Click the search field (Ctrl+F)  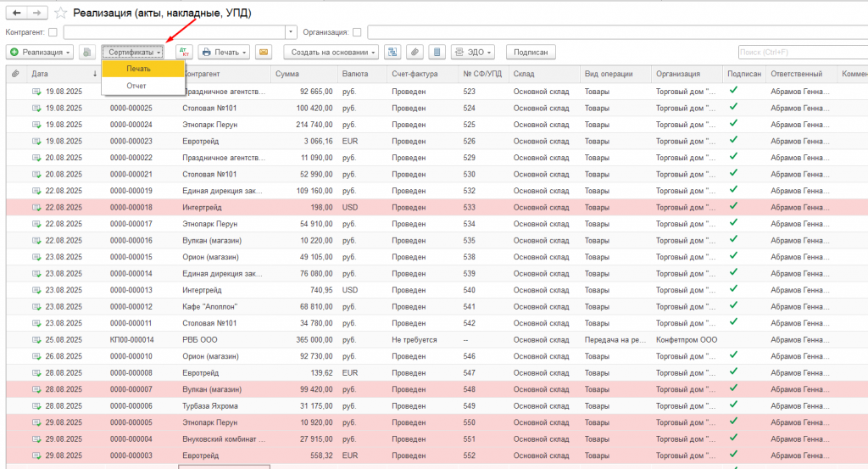(x=803, y=52)
